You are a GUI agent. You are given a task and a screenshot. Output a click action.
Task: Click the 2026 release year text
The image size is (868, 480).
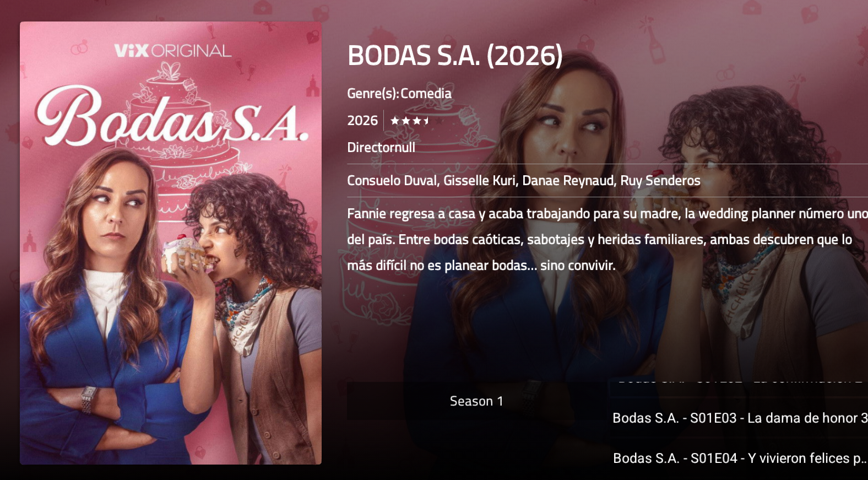click(362, 121)
